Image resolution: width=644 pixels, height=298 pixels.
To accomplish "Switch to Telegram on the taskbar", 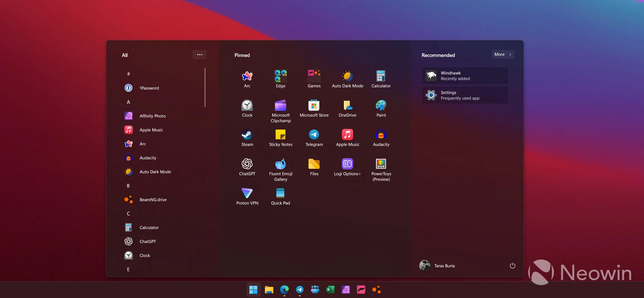I will click(x=300, y=290).
